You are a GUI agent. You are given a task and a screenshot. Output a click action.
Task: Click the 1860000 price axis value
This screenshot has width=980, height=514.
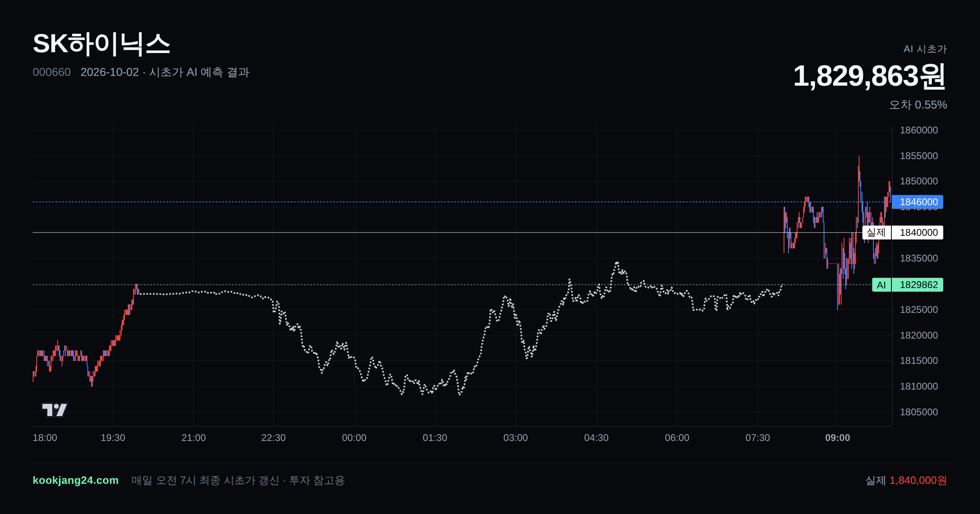(919, 130)
